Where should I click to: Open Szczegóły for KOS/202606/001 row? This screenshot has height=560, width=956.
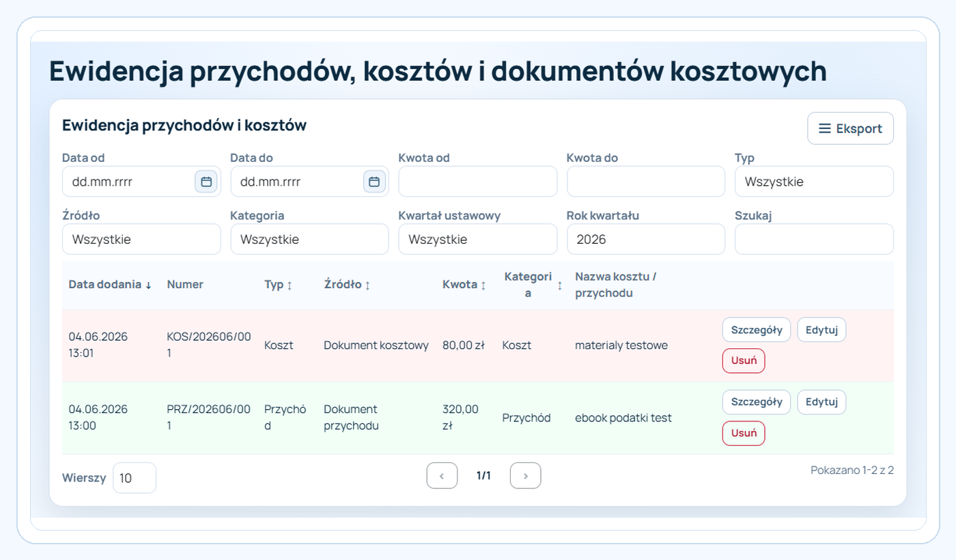click(757, 329)
